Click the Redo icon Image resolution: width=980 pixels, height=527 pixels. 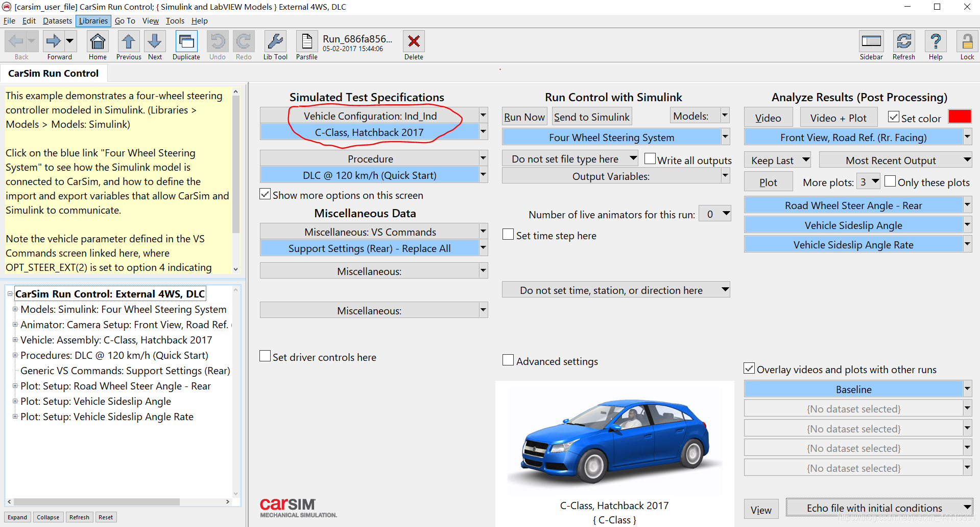tap(244, 41)
